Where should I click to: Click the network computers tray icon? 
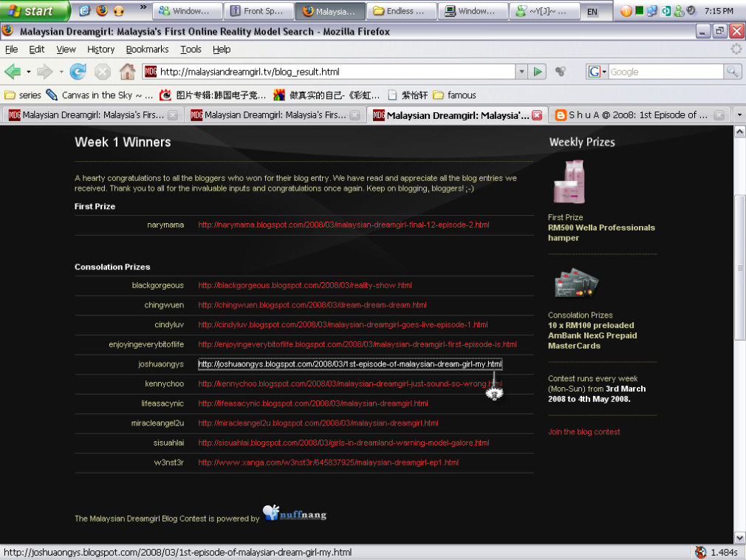tap(651, 11)
